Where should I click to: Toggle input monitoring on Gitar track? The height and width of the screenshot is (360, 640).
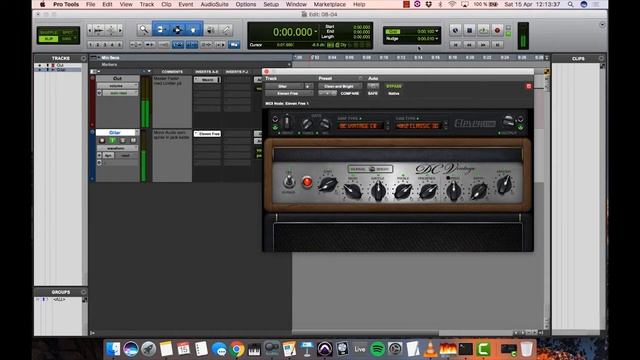112,140
